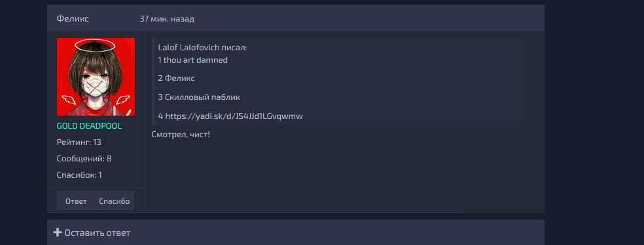The width and height of the screenshot is (644, 245).
Task: Click the quoted line 1 thou art damned
Action: pos(192,60)
